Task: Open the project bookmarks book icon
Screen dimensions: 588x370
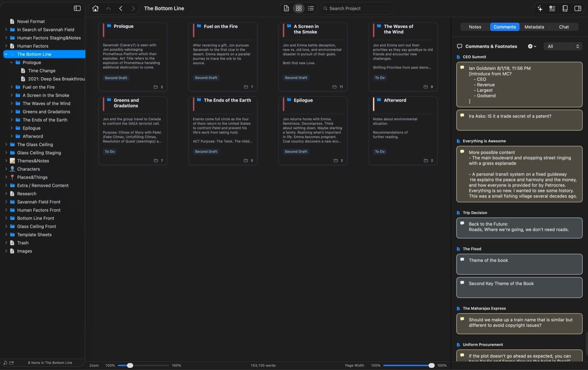Action: [565, 8]
